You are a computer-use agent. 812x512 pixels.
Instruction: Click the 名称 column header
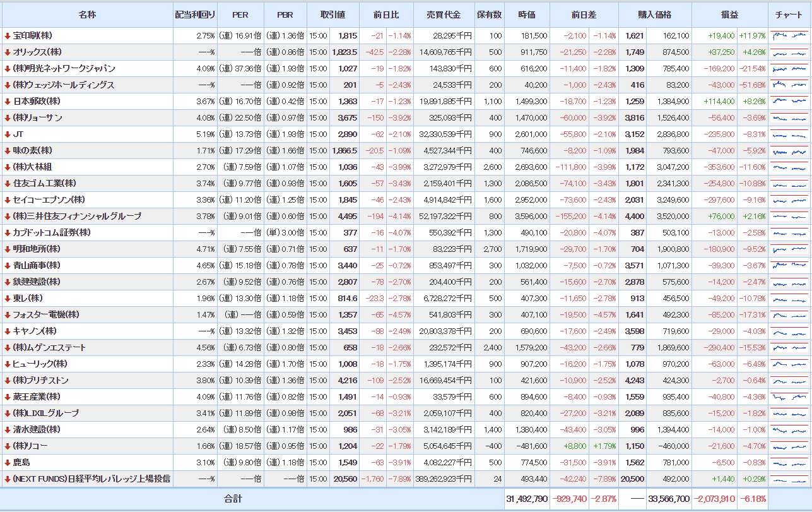coord(87,15)
